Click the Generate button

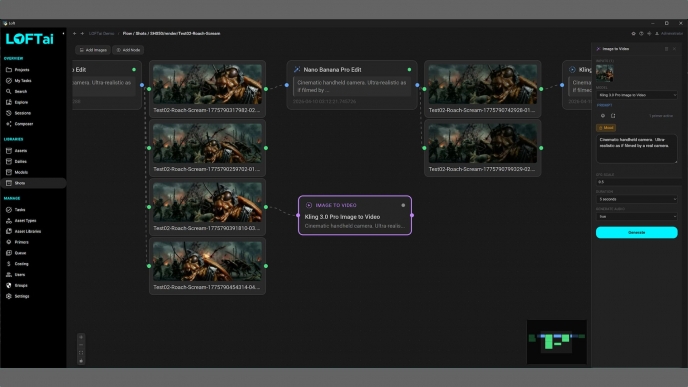637,233
